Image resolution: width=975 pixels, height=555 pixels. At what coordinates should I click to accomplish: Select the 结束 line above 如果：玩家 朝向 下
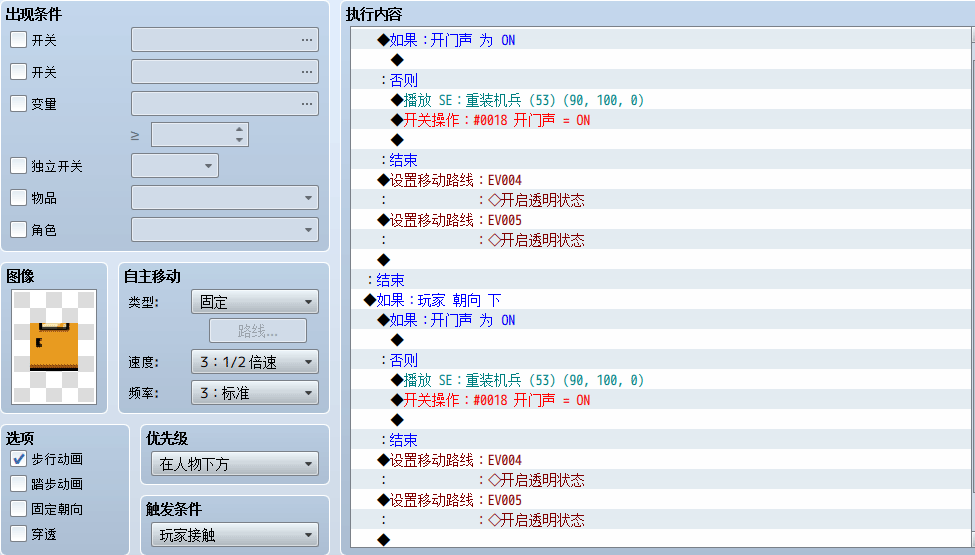click(x=660, y=280)
